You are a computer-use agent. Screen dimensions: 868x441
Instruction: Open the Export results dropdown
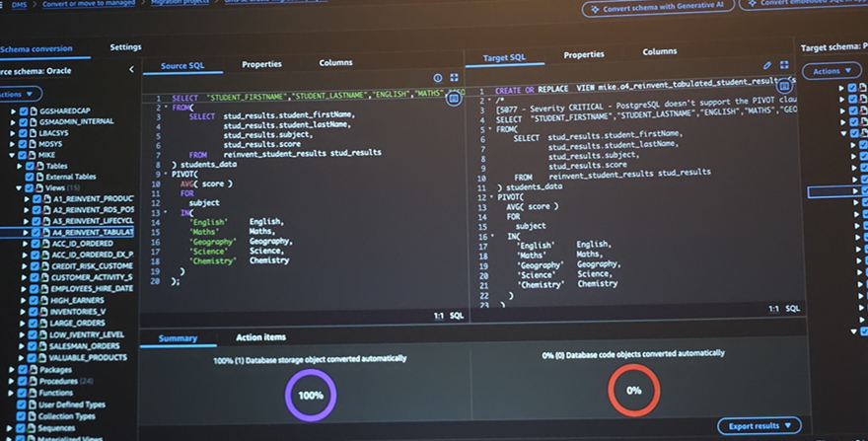coord(759,426)
